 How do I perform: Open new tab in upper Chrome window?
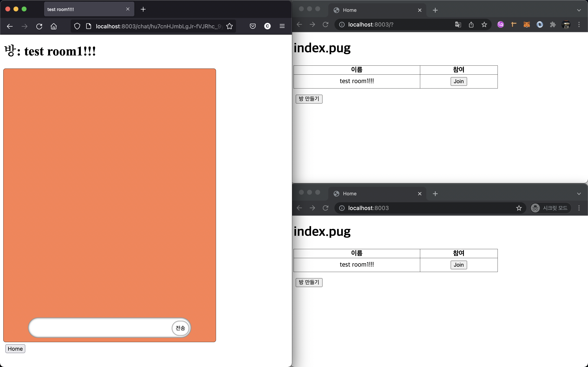[x=435, y=10]
